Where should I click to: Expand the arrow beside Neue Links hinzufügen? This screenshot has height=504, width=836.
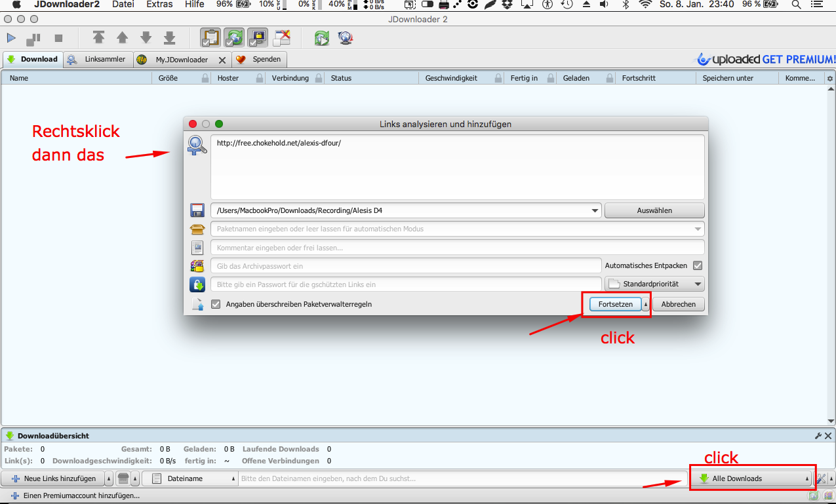109,478
